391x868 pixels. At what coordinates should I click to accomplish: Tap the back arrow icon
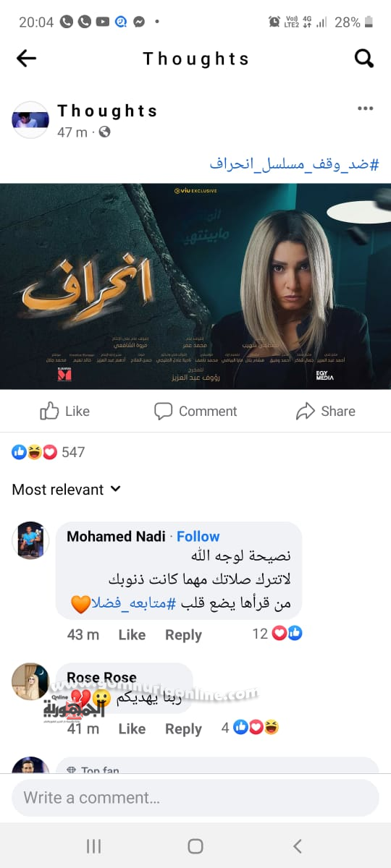point(26,59)
